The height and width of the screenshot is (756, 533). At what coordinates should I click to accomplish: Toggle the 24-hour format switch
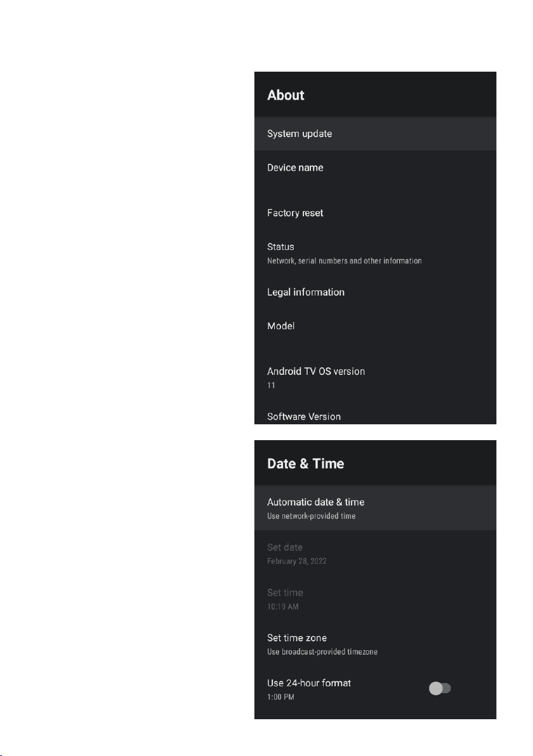tap(440, 688)
